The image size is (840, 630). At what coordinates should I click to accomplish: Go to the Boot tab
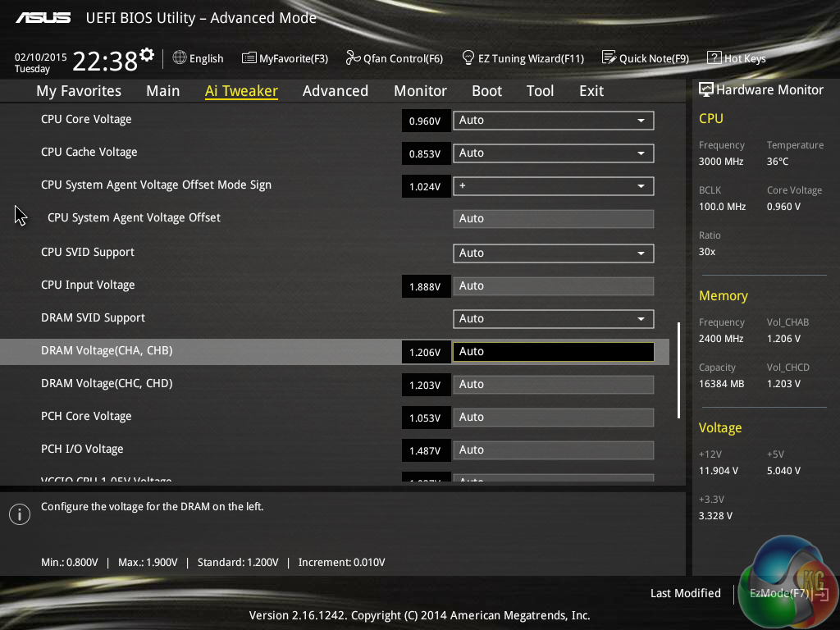[486, 91]
